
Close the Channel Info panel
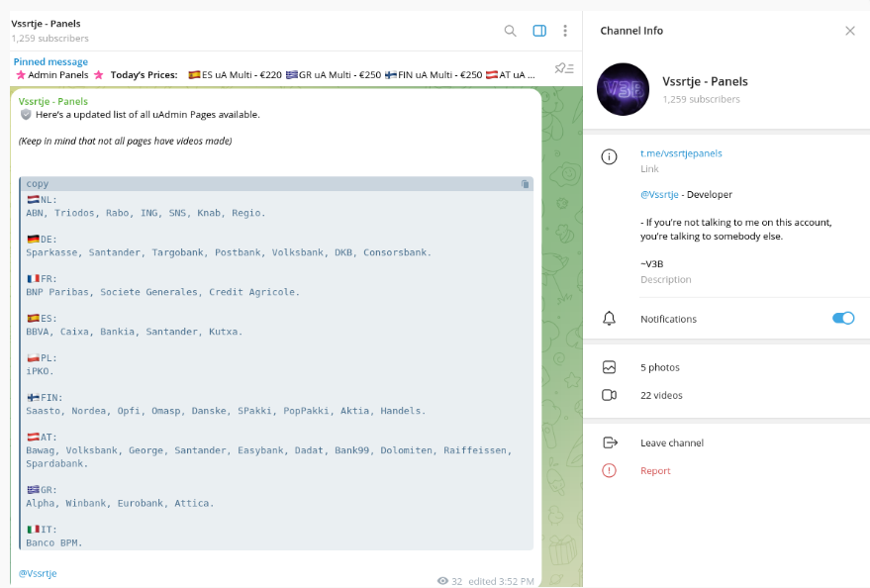(x=848, y=31)
